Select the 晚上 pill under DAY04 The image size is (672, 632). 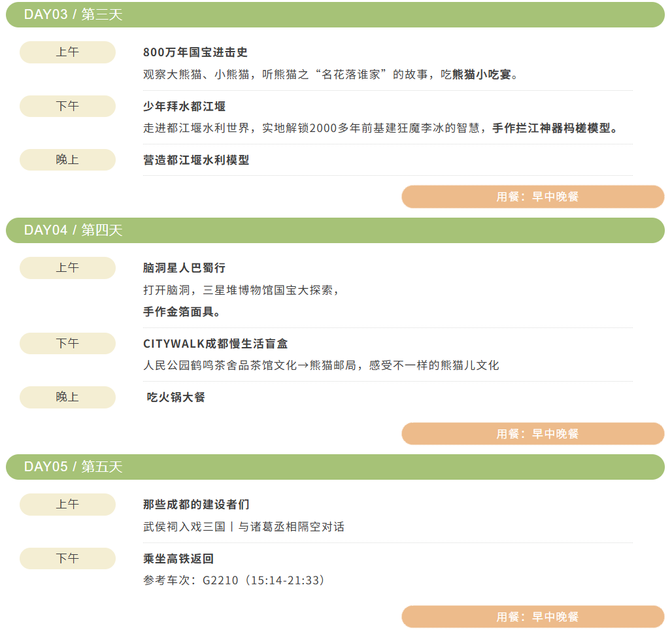67,397
